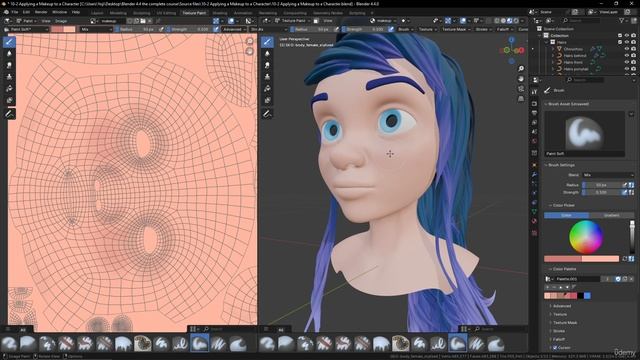Click the pan hand gizmo in 3D viewport
Viewport: 640px width, 360px height.
521,78
